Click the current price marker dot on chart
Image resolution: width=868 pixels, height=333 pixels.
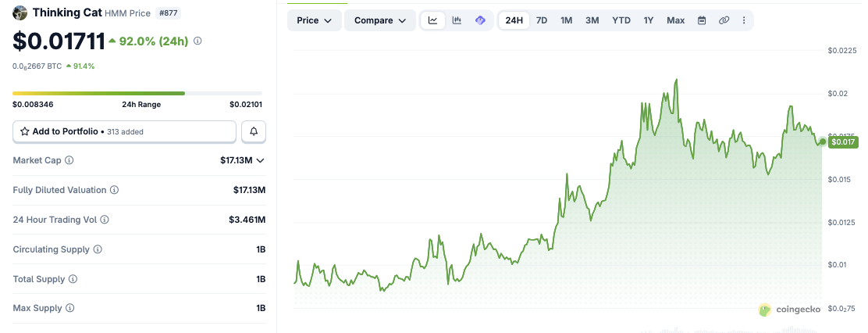click(x=824, y=141)
